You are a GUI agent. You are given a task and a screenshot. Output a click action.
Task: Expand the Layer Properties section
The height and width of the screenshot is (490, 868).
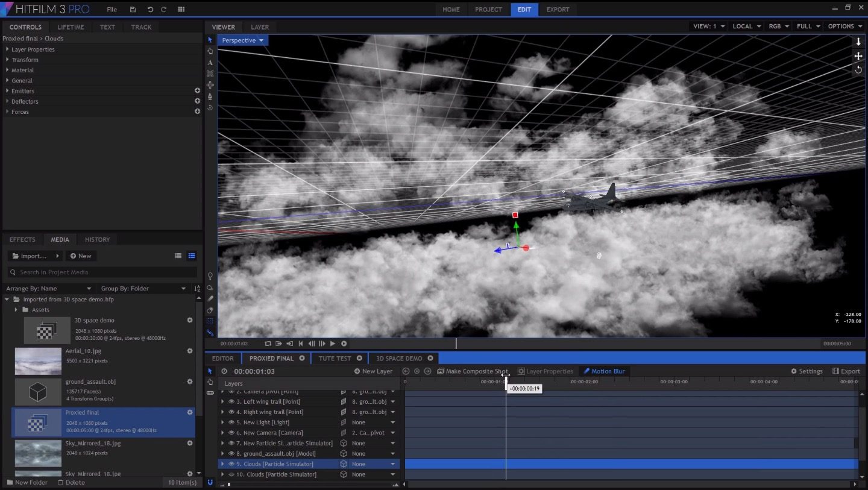[7, 49]
